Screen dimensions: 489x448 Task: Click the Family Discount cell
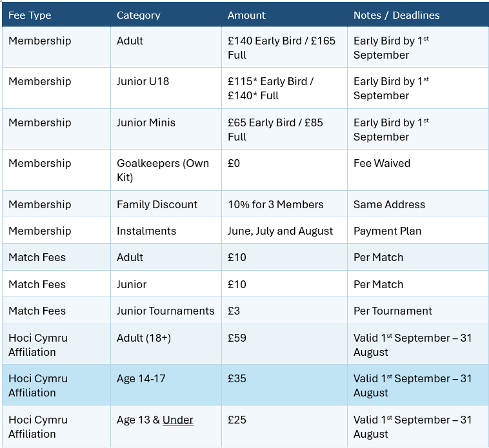[x=166, y=204]
